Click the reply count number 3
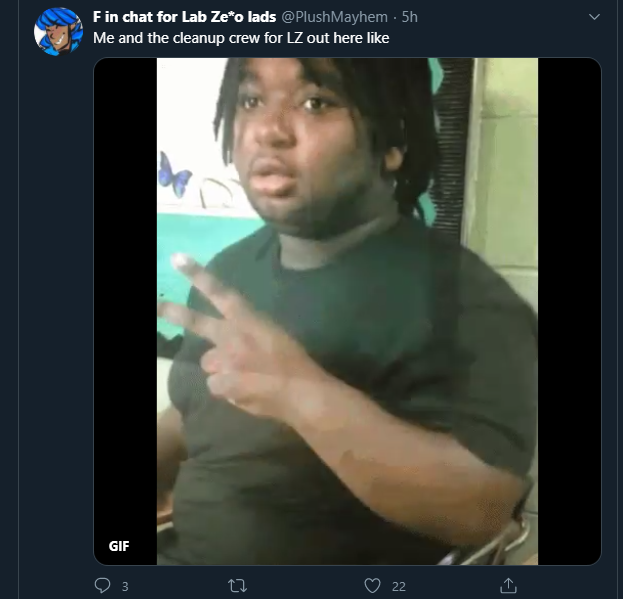 [125, 586]
